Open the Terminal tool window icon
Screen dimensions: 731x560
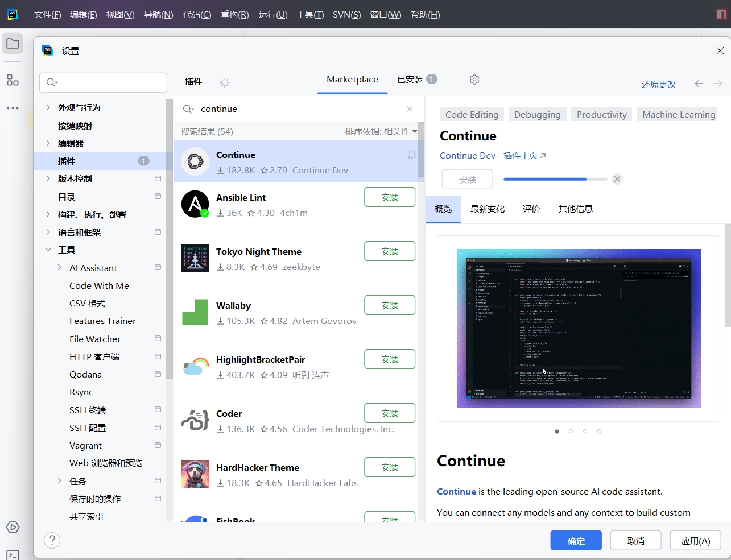pyautogui.click(x=13, y=554)
